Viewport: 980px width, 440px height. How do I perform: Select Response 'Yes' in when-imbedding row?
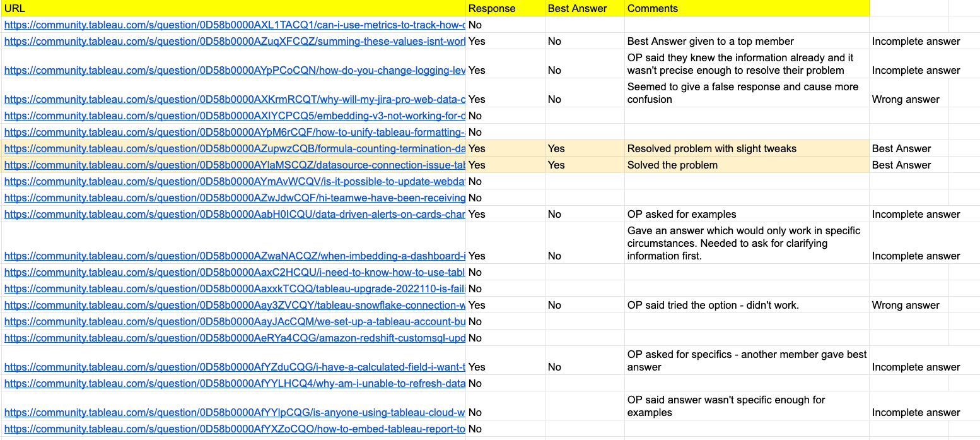(506, 243)
